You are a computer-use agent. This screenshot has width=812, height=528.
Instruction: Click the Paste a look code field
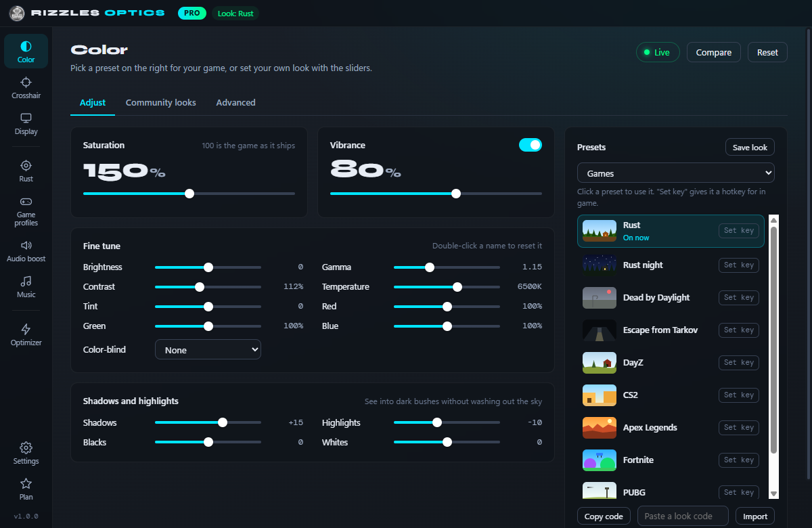click(x=683, y=516)
